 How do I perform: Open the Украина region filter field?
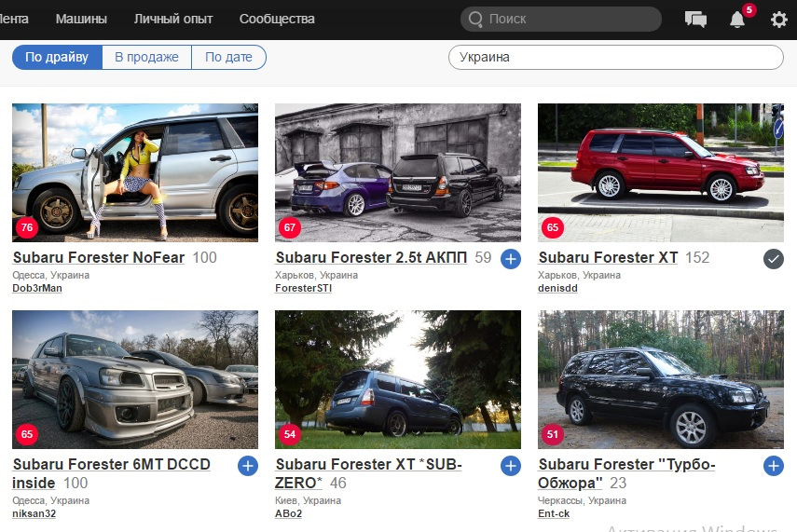616,57
